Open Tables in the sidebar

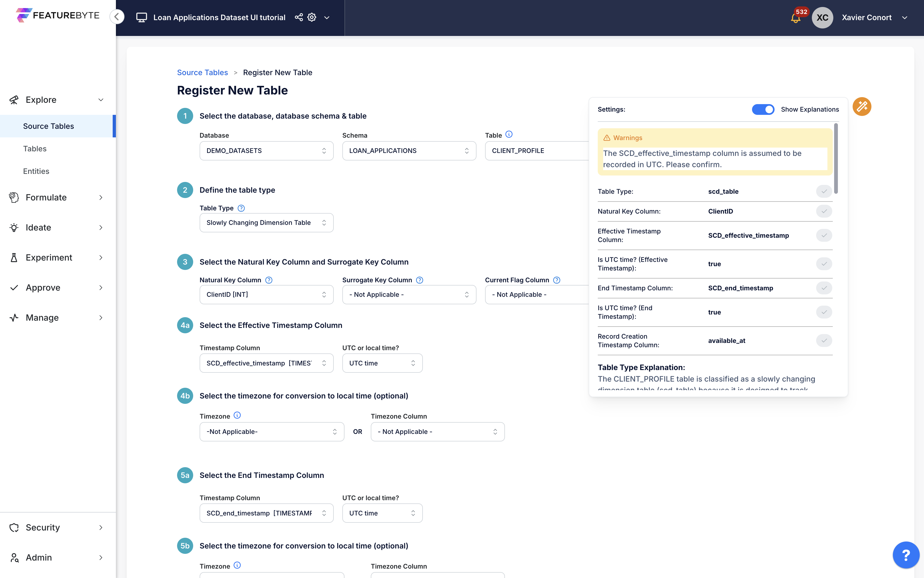click(x=35, y=149)
